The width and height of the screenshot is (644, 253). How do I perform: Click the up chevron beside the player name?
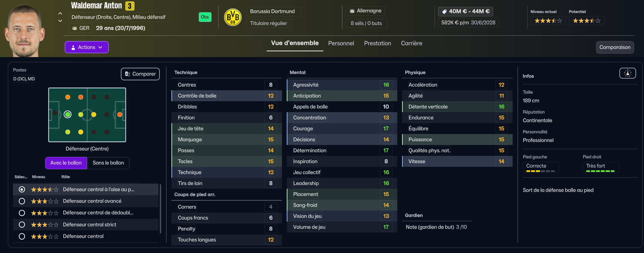pyautogui.click(x=60, y=14)
